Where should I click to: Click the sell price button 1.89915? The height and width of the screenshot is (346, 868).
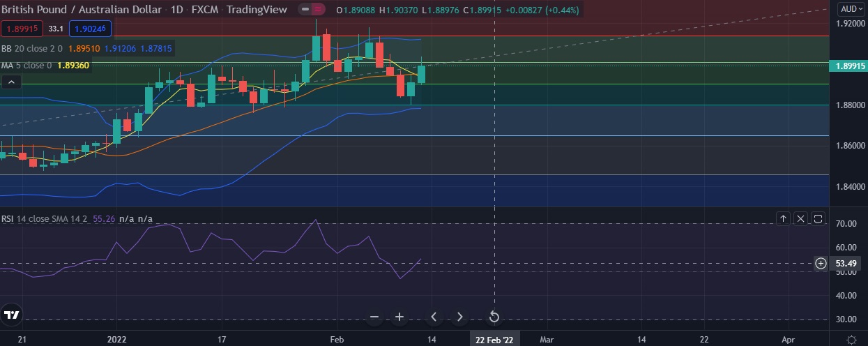pos(22,29)
